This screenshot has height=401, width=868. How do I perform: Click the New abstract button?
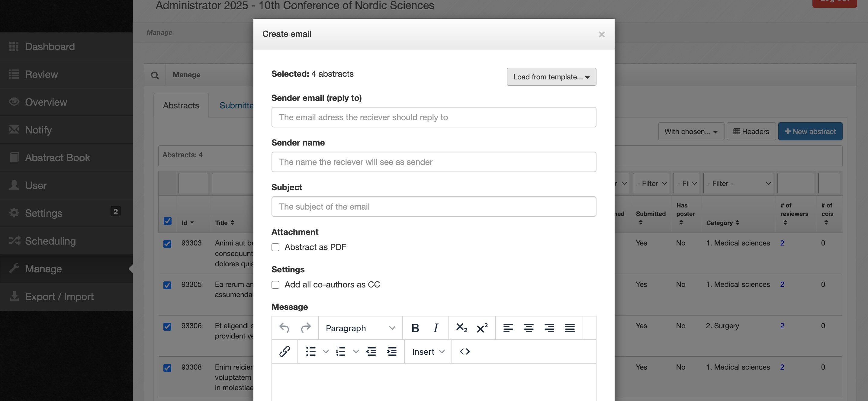coord(810,131)
